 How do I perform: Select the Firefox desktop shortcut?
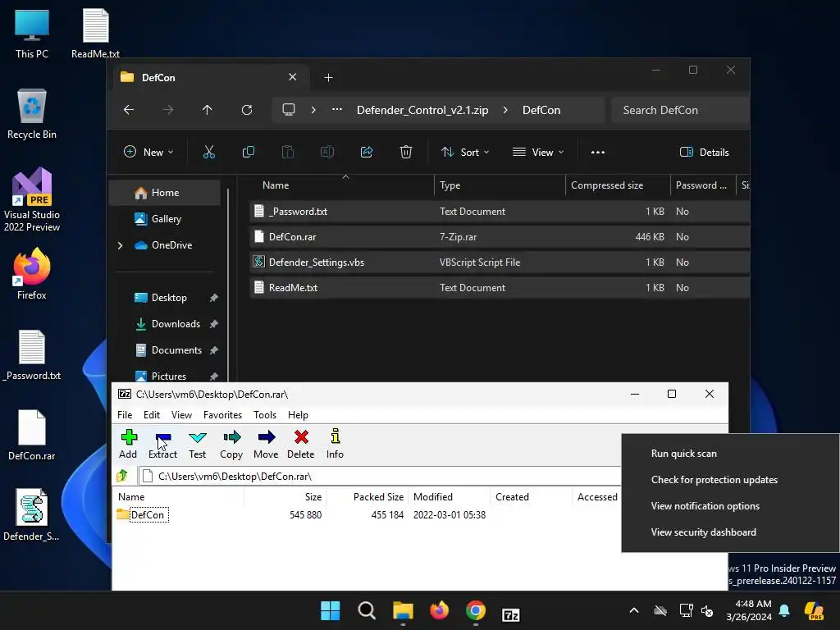pyautogui.click(x=32, y=274)
